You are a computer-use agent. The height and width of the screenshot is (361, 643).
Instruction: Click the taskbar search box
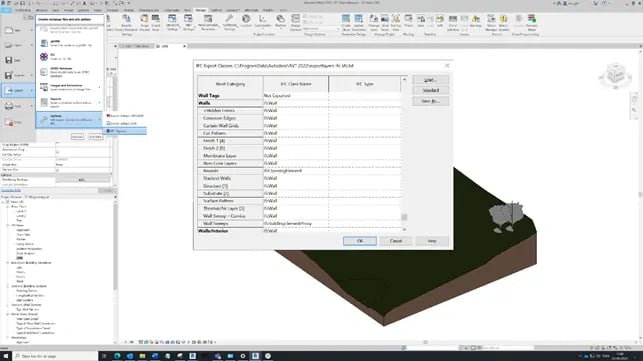coord(55,356)
